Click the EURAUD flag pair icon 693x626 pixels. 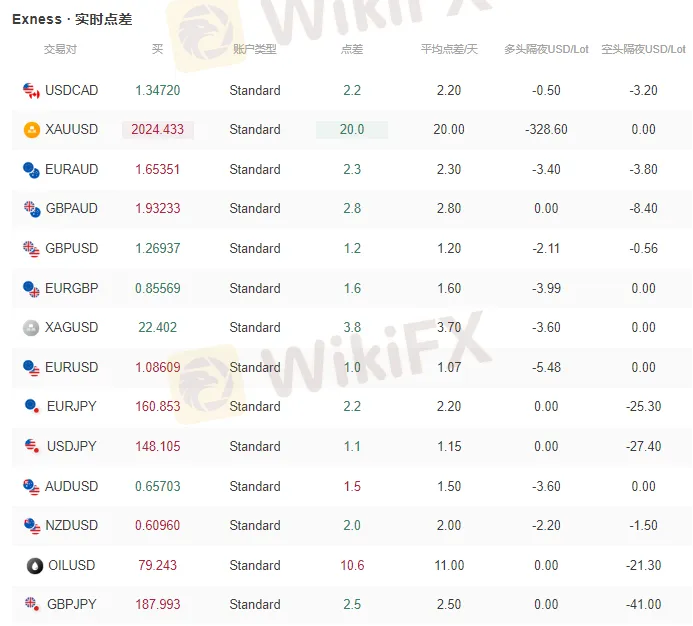point(31,170)
